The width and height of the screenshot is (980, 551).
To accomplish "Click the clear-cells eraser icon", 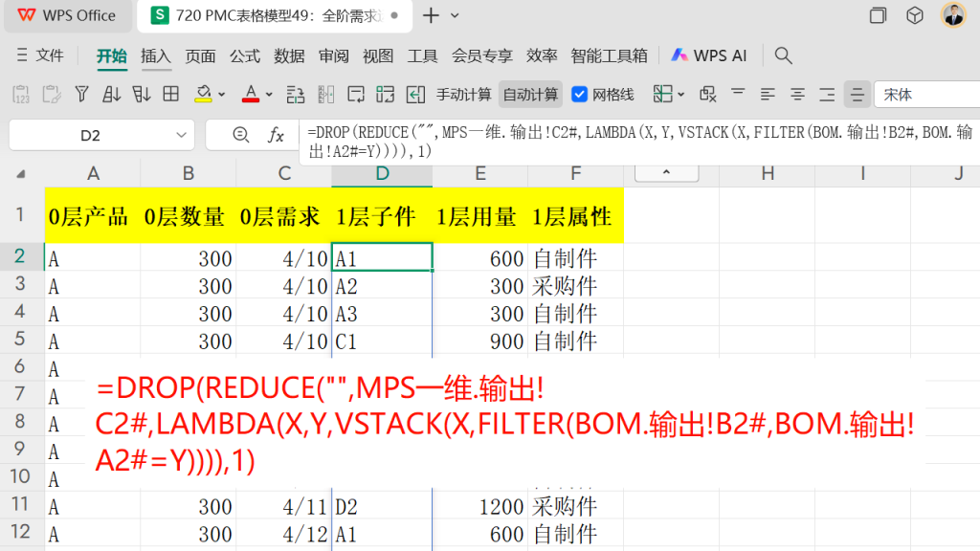I will 708,95.
